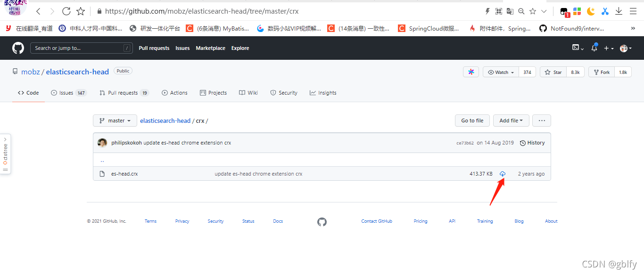Open Pull requests in GitHub header
The width and height of the screenshot is (644, 274).
click(154, 48)
